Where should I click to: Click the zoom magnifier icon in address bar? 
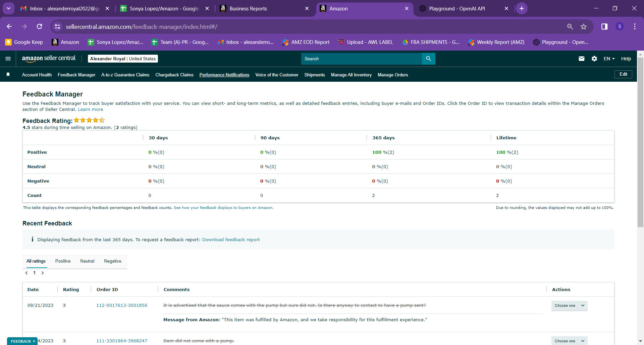tap(570, 26)
